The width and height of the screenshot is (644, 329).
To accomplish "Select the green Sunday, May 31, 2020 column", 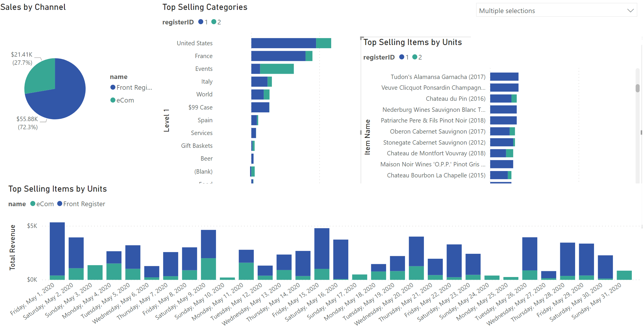I will (624, 275).
